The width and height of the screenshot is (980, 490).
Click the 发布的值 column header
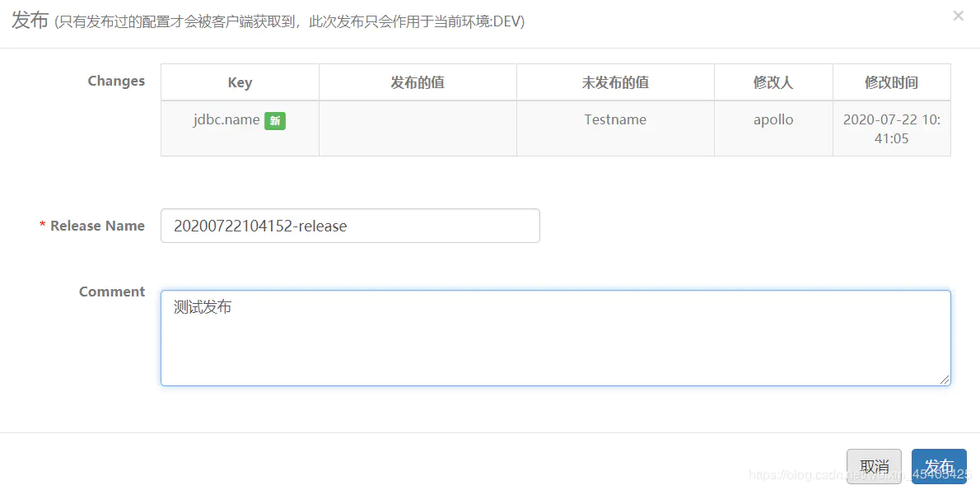click(418, 82)
